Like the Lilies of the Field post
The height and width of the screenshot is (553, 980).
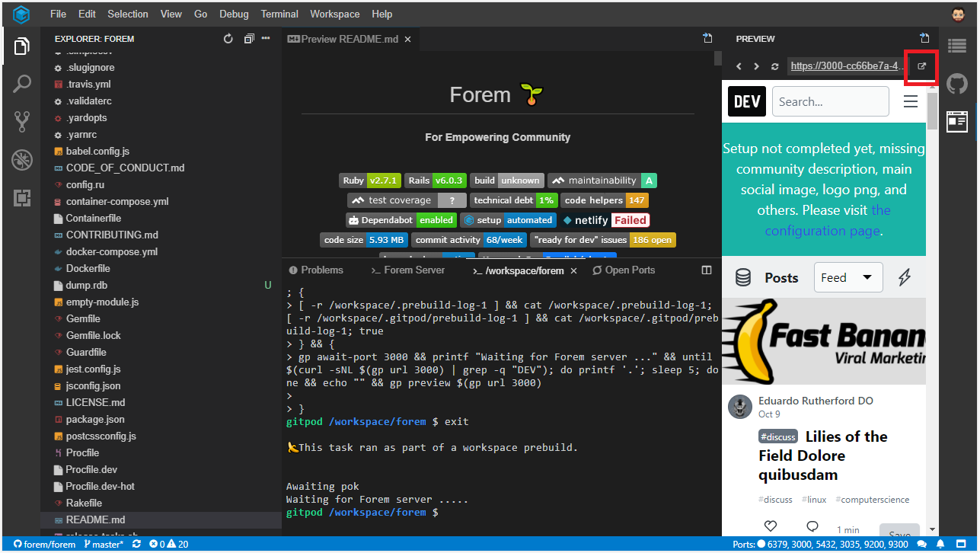771,526
